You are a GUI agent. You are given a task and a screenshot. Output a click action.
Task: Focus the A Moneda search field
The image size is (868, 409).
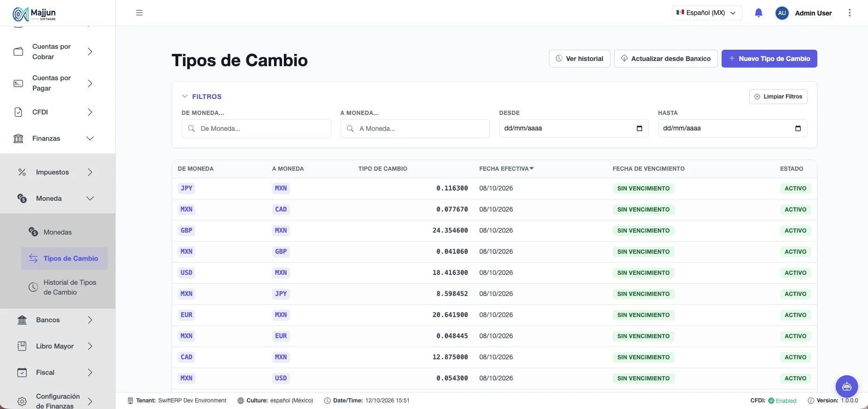415,129
